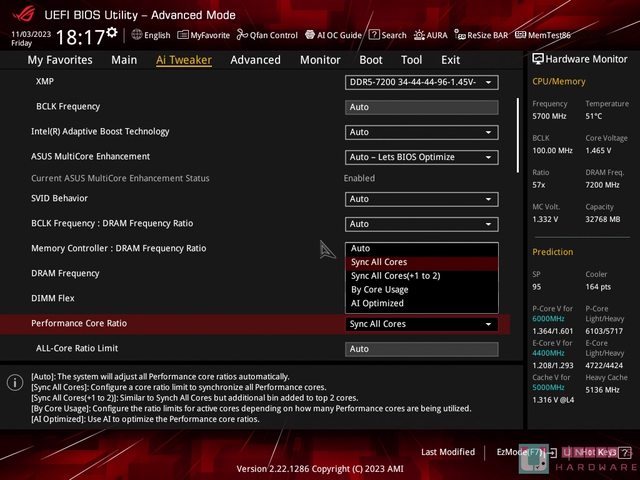Choose AI Optimized from the list
The width and height of the screenshot is (640, 480).
point(377,303)
